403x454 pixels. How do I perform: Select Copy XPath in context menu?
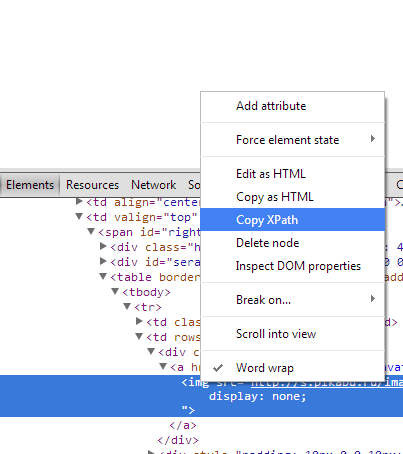(x=292, y=220)
